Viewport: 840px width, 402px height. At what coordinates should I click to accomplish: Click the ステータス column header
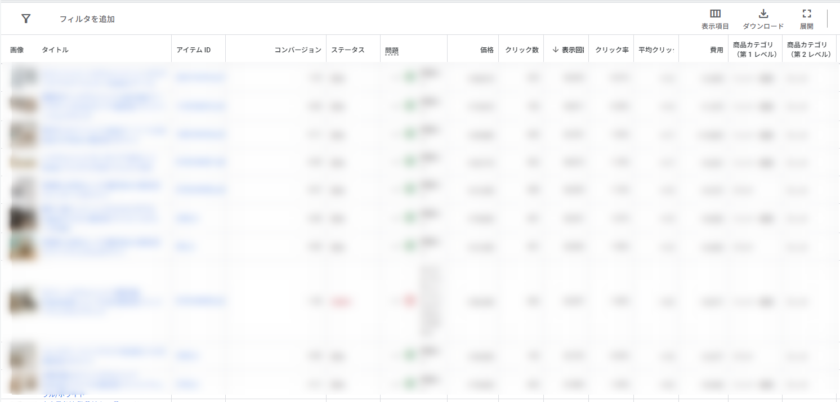point(347,49)
